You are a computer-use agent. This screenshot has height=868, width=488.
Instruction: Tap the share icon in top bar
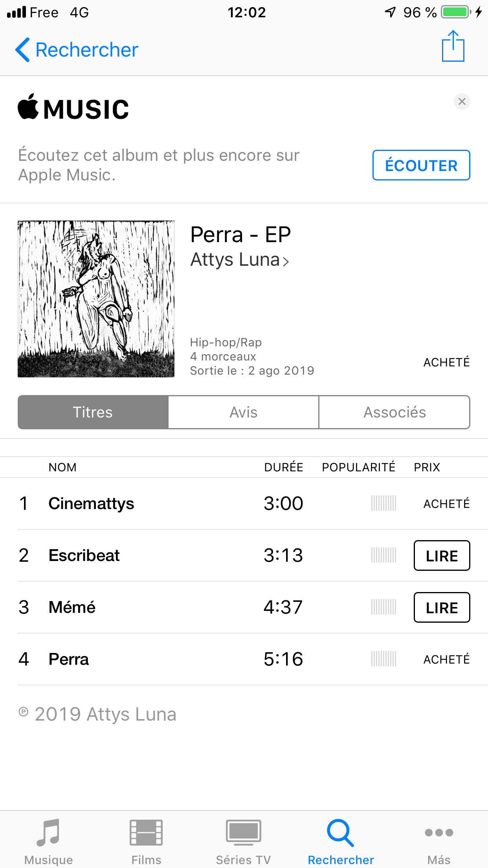tap(453, 46)
